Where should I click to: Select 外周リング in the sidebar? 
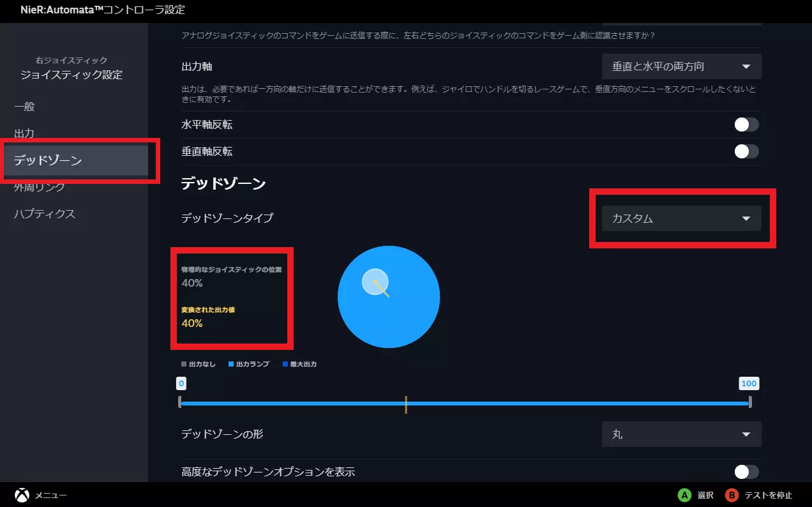tap(39, 187)
